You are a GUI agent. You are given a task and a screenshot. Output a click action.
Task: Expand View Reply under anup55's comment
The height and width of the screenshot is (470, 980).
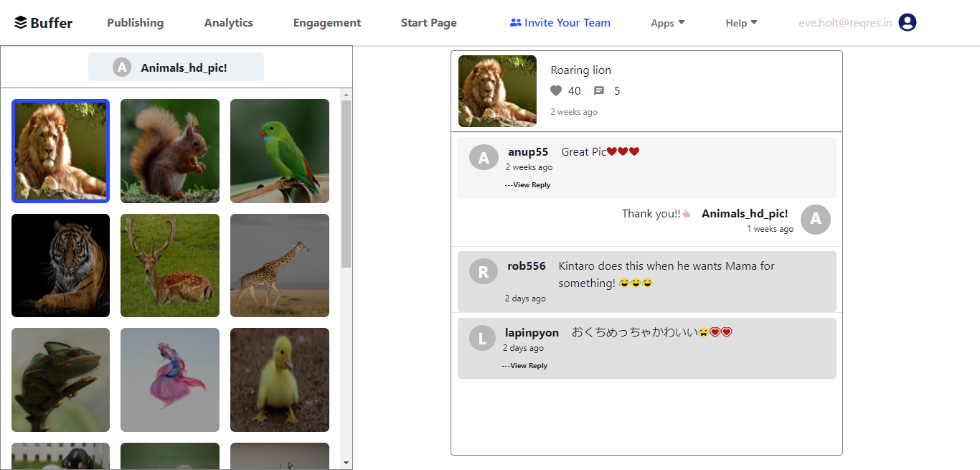pyautogui.click(x=527, y=185)
